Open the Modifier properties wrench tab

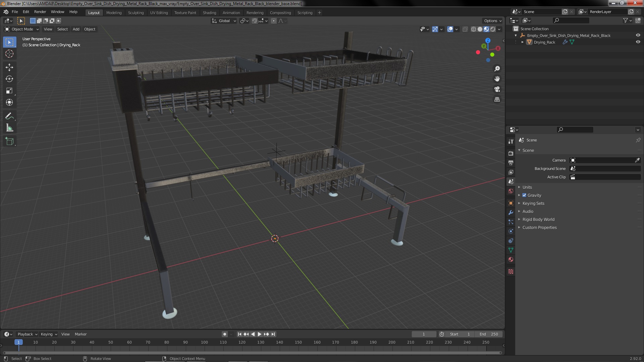click(x=511, y=213)
